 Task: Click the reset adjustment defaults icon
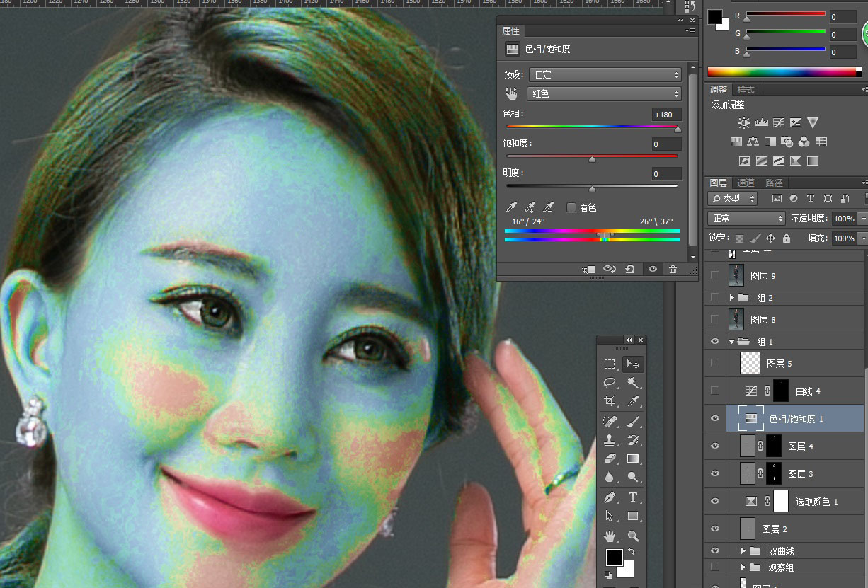[629, 269]
